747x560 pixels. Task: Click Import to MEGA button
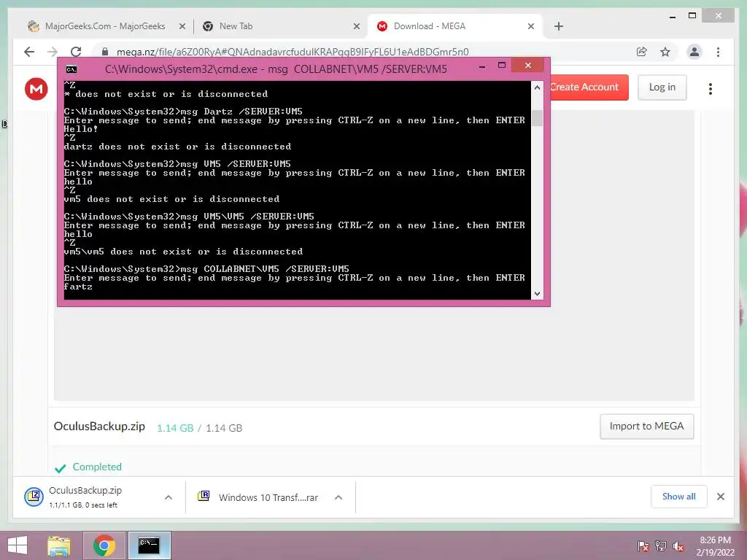coord(646,426)
